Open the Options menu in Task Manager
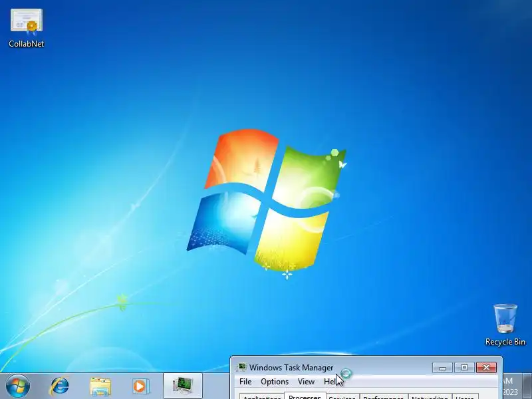This screenshot has height=399, width=532. pyautogui.click(x=275, y=382)
